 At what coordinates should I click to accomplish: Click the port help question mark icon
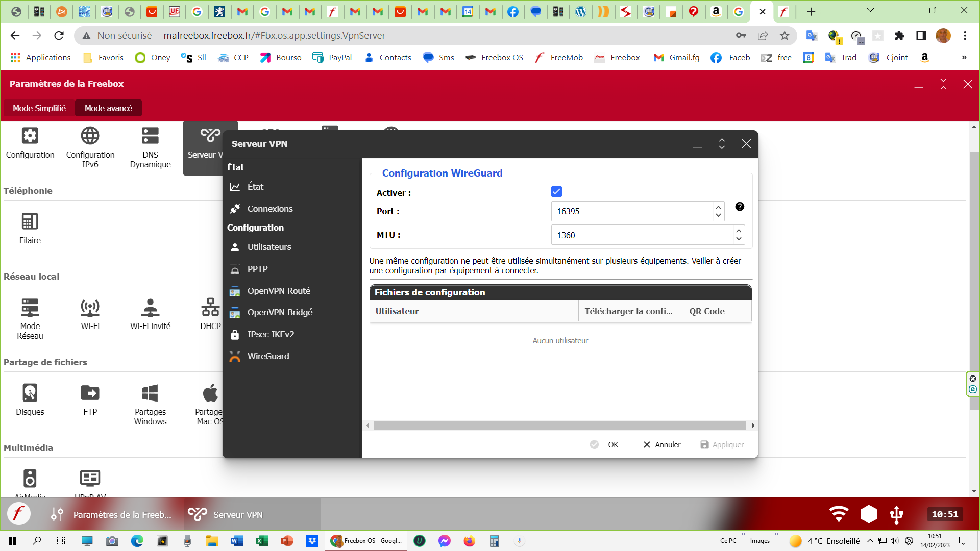coord(740,207)
